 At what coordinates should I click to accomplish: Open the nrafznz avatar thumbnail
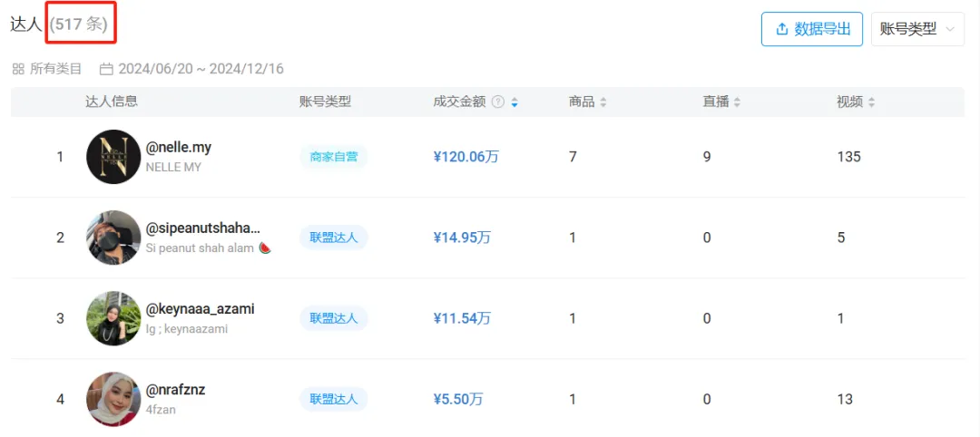[x=113, y=400]
